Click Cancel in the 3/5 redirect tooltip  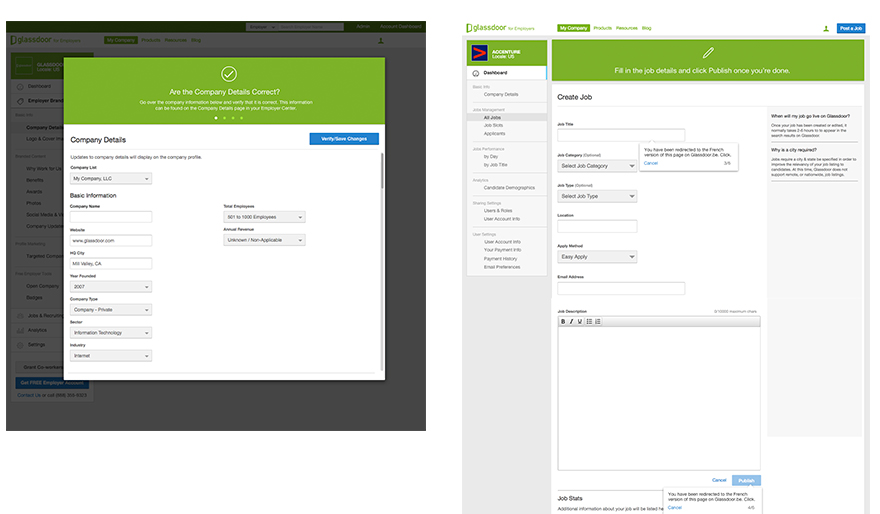tap(650, 162)
